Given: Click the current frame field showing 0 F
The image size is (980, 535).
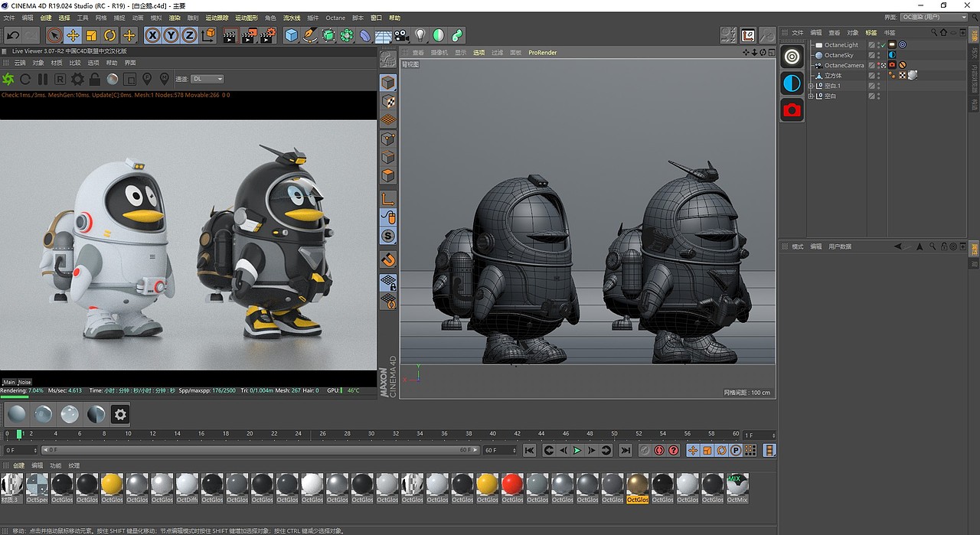Looking at the screenshot, I should 20,450.
